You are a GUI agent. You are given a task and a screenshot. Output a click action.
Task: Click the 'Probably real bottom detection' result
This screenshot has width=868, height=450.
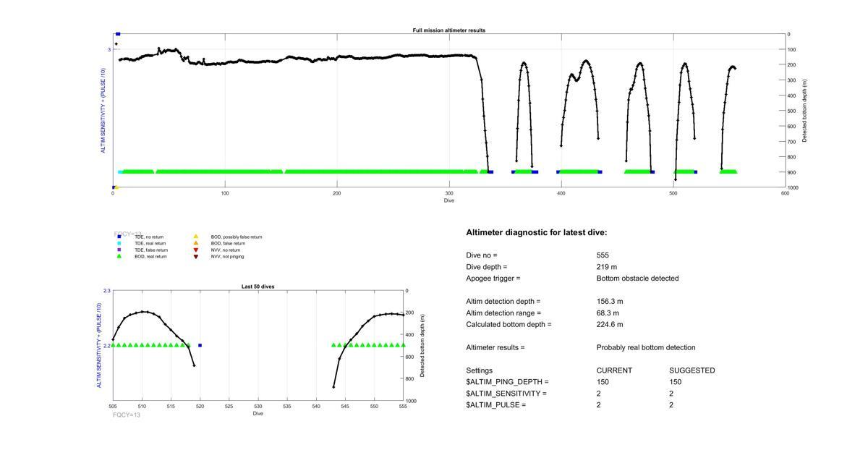pos(646,348)
